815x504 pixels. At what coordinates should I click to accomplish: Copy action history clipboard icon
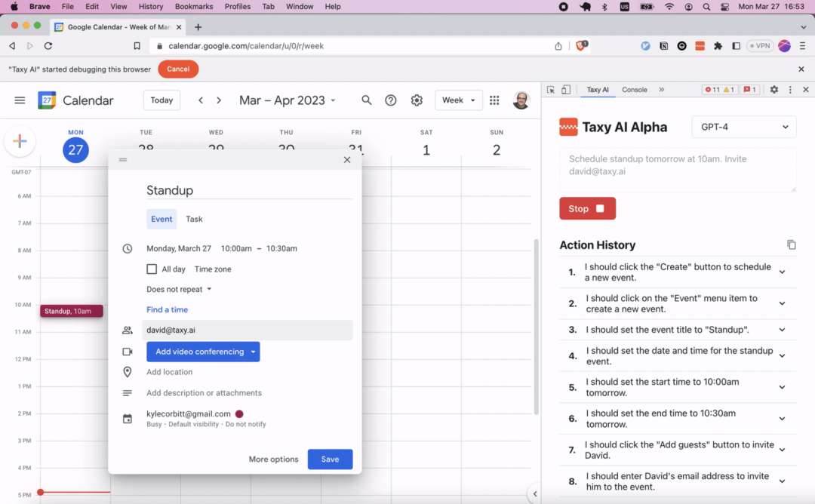coord(791,244)
